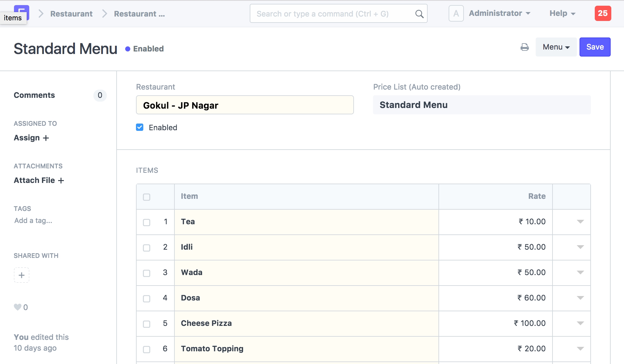The height and width of the screenshot is (364, 624).
Task: Open the Administrator user menu
Action: coord(499,13)
